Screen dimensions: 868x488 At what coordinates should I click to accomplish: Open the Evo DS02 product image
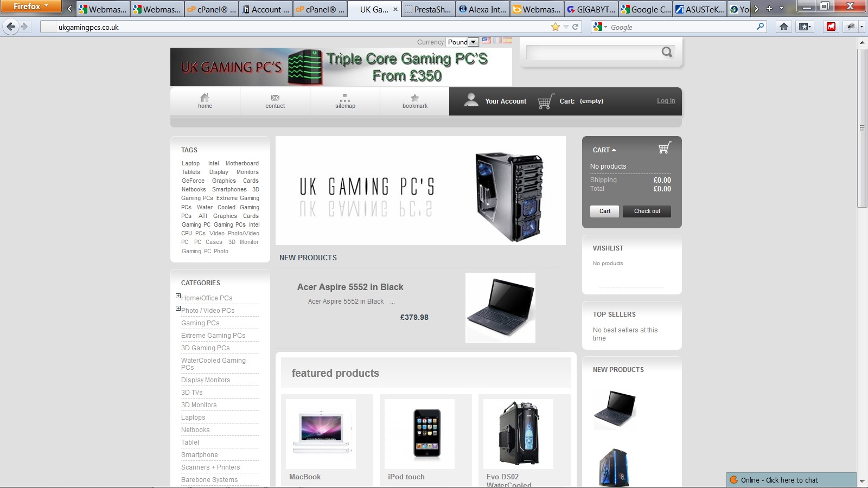click(x=518, y=434)
